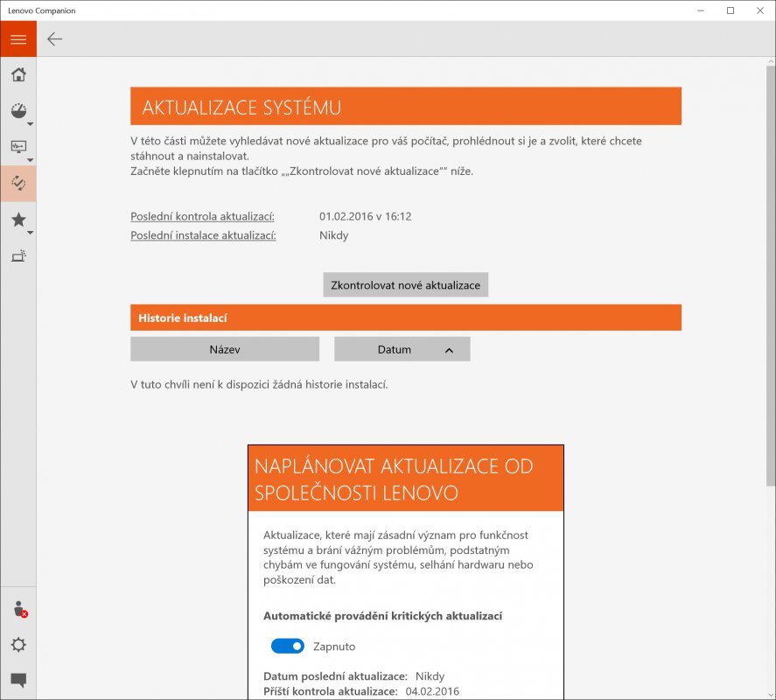Open the system health dashboard gauge icon
This screenshot has width=776, height=700.
[x=17, y=110]
